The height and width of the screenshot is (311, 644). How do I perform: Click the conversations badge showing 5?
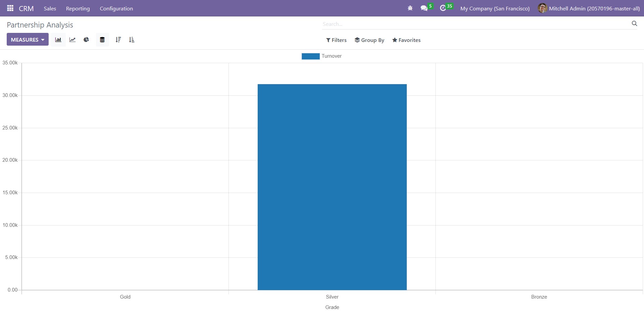[431, 6]
